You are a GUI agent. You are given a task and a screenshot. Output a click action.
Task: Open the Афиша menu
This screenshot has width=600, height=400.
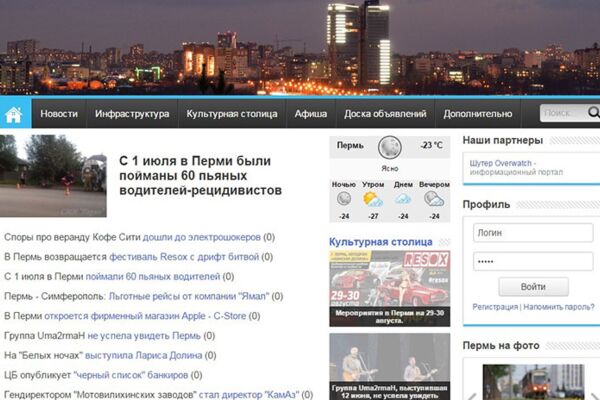click(311, 114)
